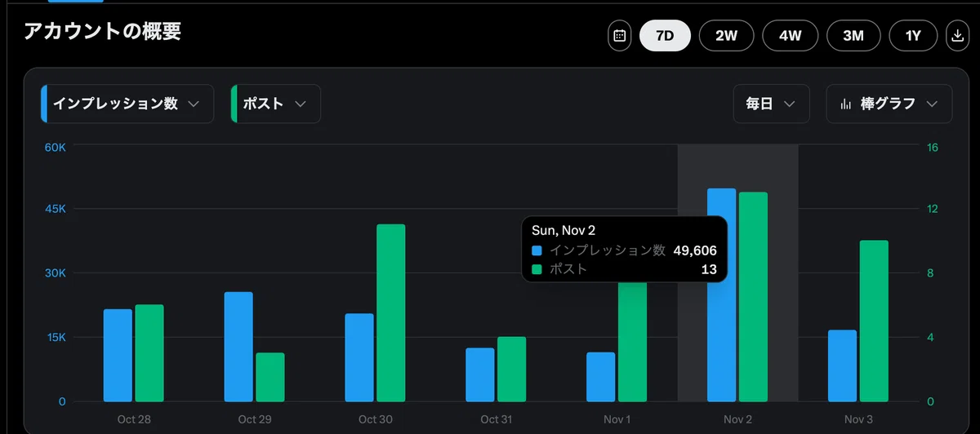Click the blue tooltip legend square
Viewport: 980px width, 434px height.
coord(537,251)
